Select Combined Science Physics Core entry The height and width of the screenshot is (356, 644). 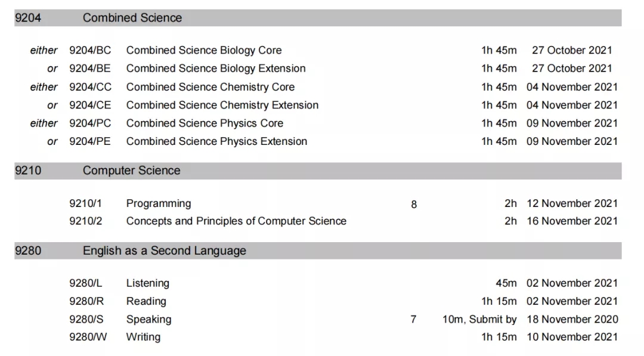205,123
